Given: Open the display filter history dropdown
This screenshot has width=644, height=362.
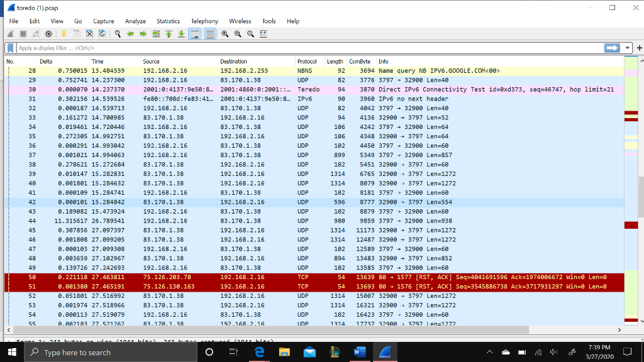Looking at the screenshot, I should tap(627, 47).
